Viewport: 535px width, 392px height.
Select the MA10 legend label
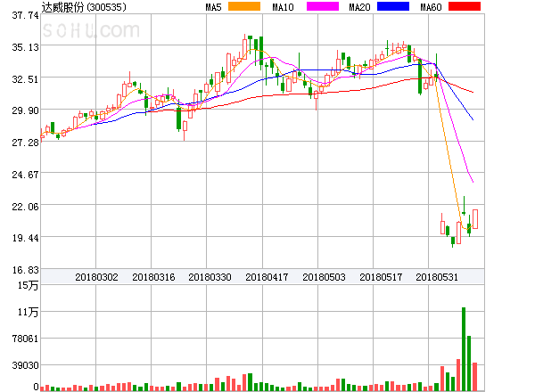tap(283, 7)
